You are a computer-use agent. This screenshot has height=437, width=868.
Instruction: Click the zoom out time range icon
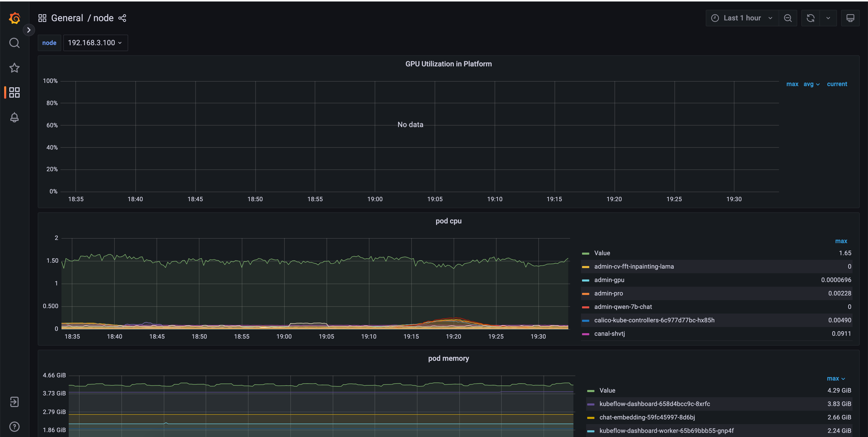787,18
